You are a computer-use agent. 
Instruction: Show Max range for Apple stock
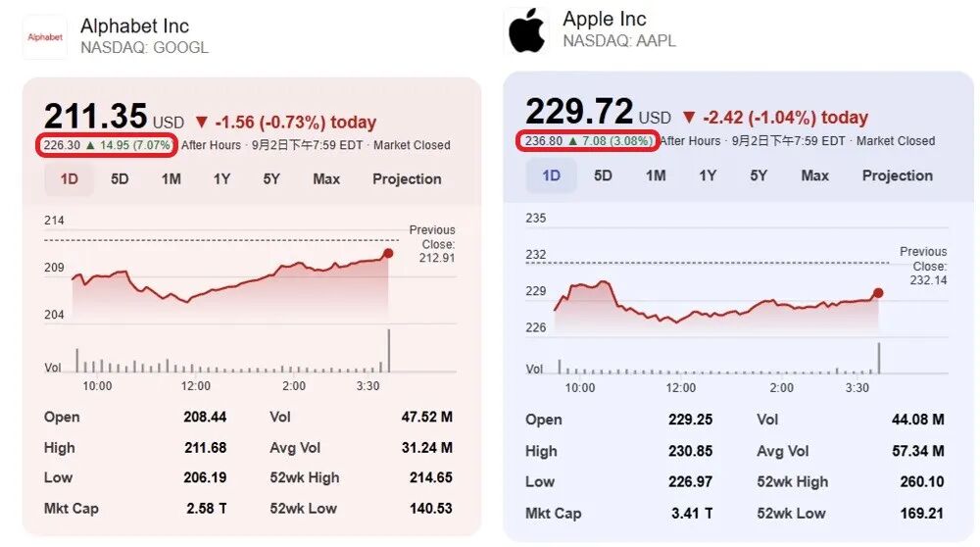(x=814, y=175)
